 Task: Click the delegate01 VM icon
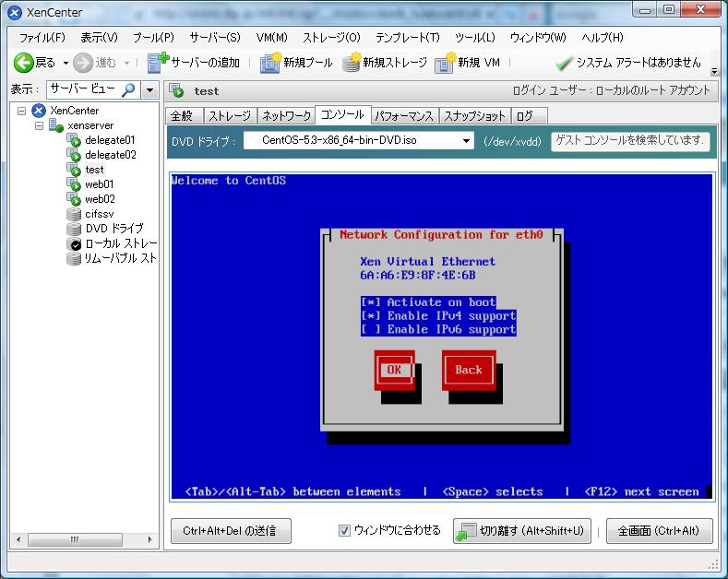tap(74, 140)
